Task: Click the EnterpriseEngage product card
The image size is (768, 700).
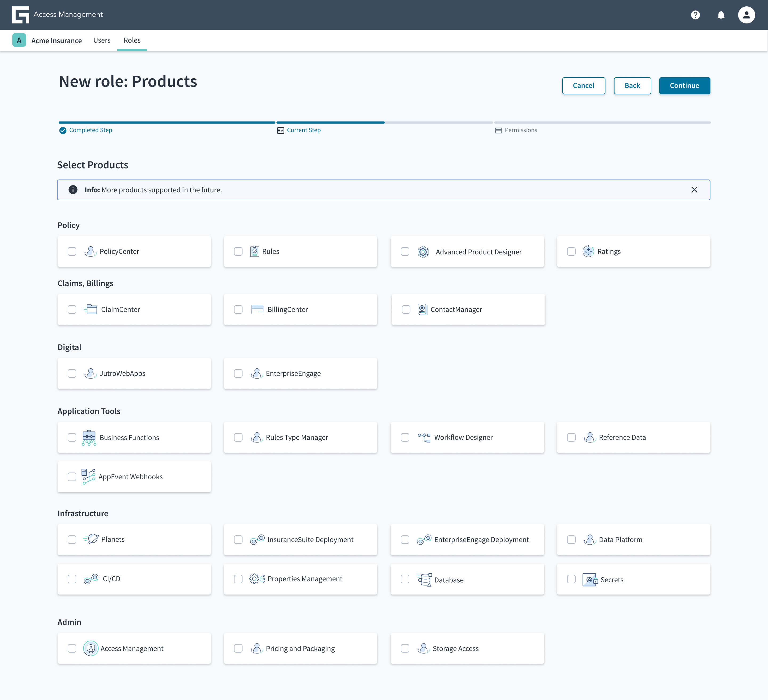Action: pos(300,373)
